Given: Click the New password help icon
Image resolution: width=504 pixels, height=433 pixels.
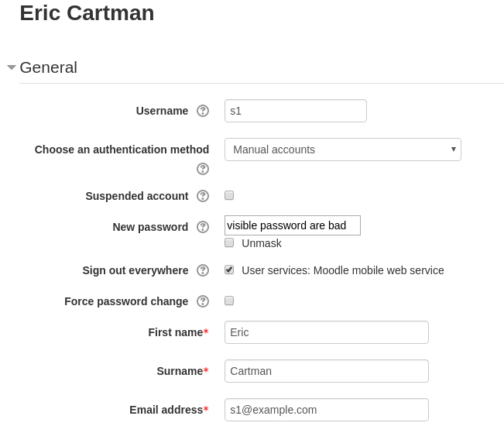Looking at the screenshot, I should tap(203, 227).
